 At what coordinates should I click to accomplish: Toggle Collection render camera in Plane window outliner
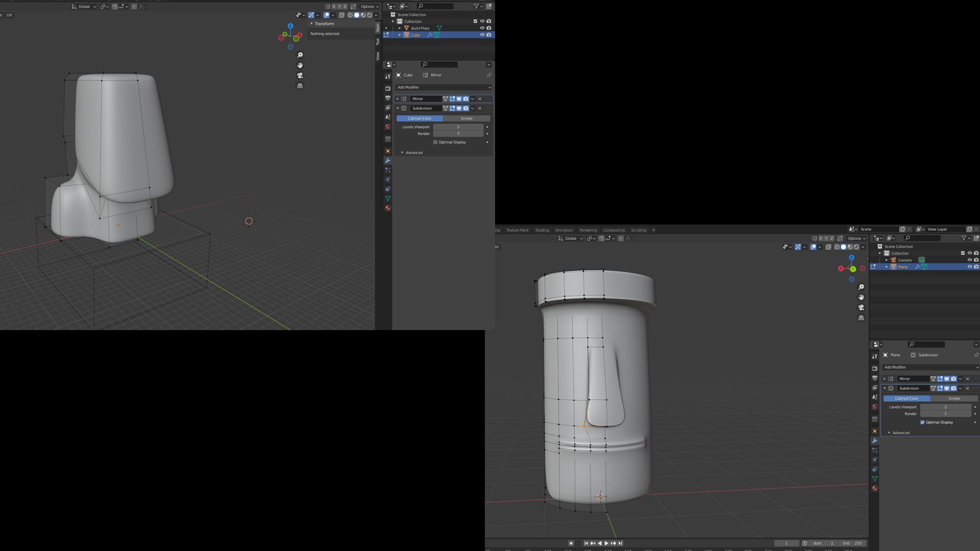[x=976, y=254]
